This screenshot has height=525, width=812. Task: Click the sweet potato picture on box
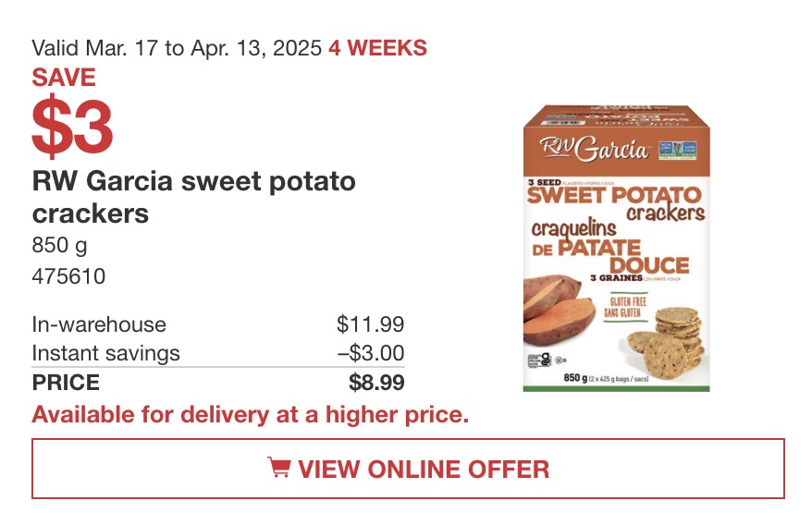pos(558,311)
